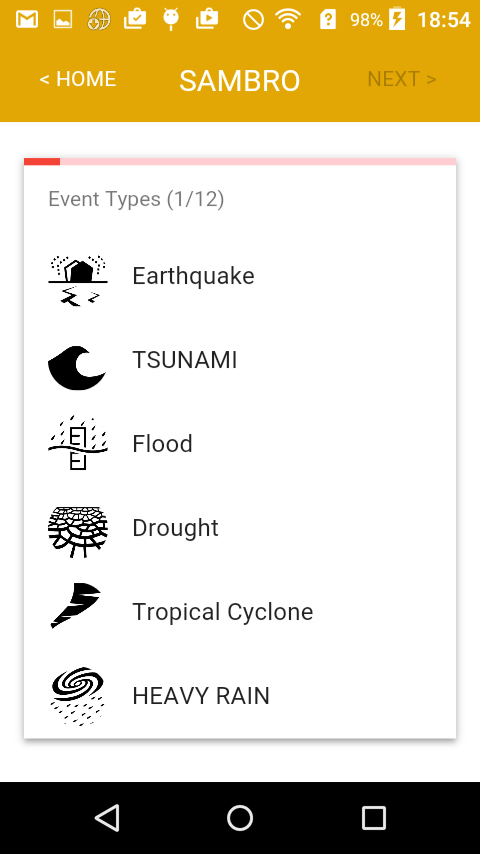Viewport: 480px width, 854px height.
Task: Open recent apps square button
Action: 374,818
